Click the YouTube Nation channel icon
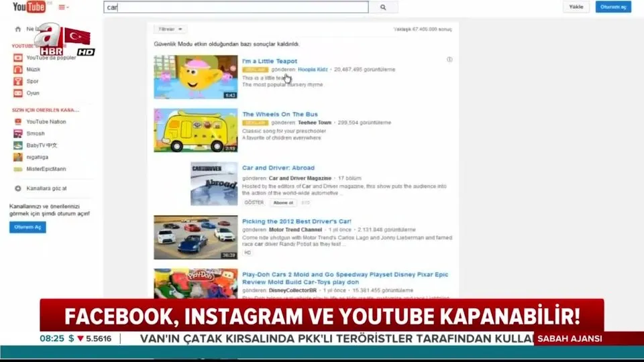The width and height of the screenshot is (644, 362). tap(17, 122)
